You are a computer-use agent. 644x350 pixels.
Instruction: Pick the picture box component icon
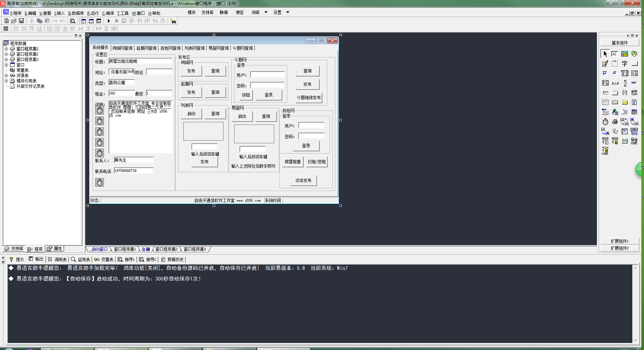(625, 54)
